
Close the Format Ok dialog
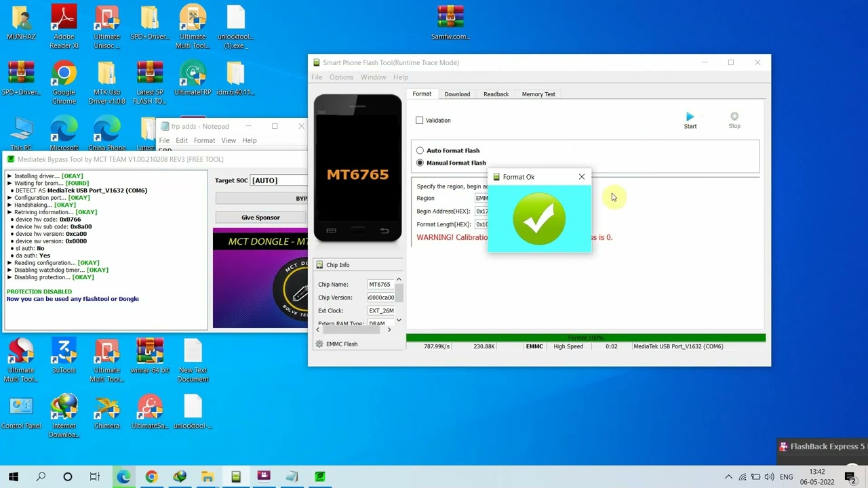[581, 177]
